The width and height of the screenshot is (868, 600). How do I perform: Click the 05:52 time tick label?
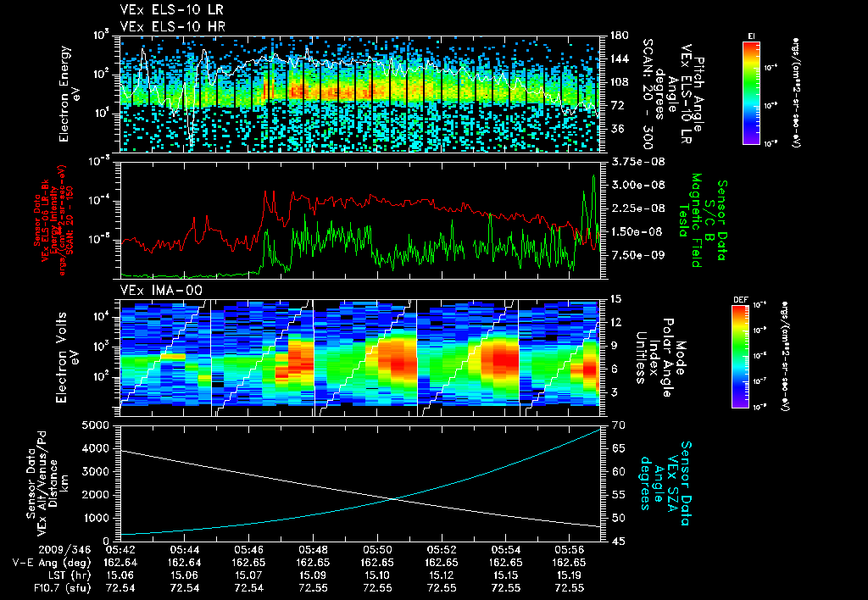pos(441,551)
